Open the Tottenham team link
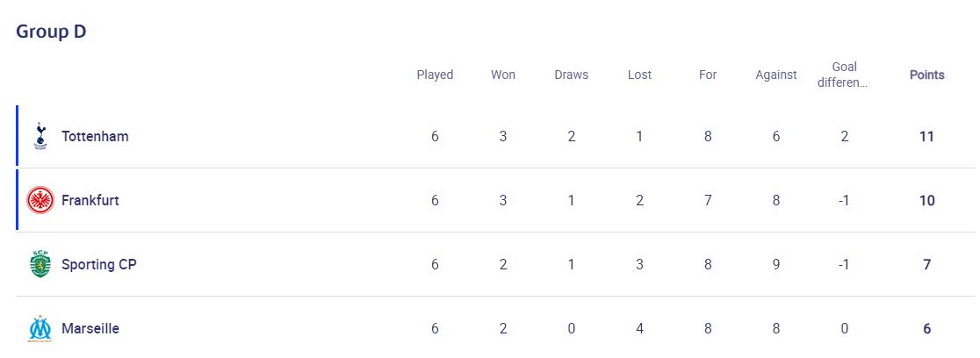 [x=95, y=136]
